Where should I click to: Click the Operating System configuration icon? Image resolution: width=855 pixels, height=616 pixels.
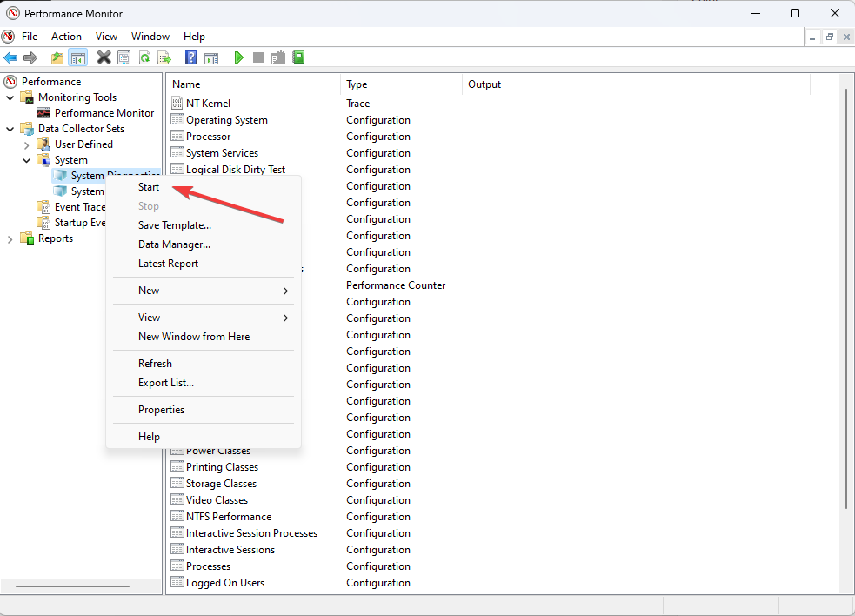pyautogui.click(x=177, y=119)
